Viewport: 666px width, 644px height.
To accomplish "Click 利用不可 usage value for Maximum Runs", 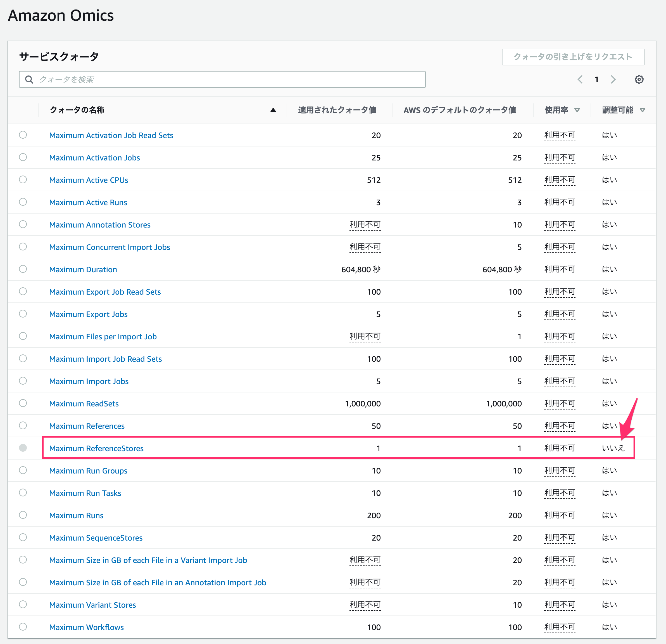I will 560,515.
